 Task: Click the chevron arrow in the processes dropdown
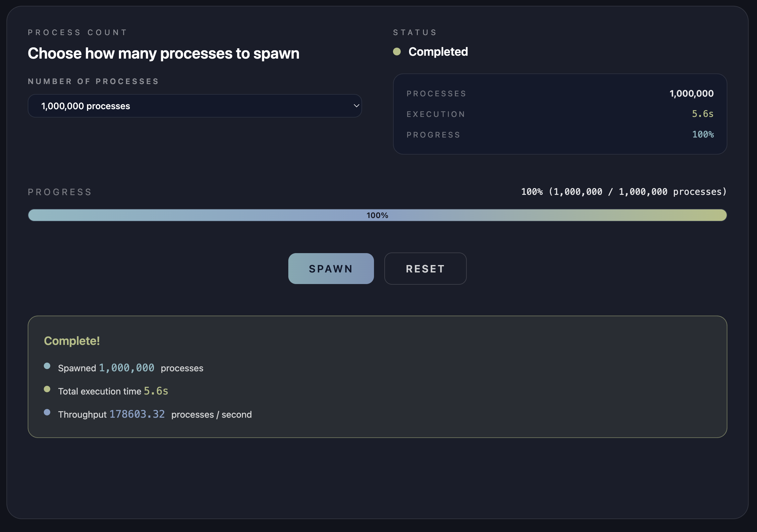click(356, 106)
